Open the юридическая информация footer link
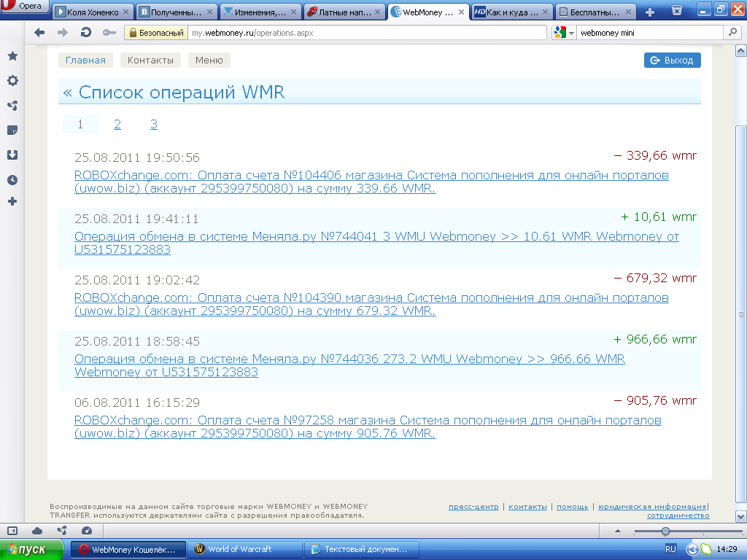The width and height of the screenshot is (747, 560). [652, 507]
